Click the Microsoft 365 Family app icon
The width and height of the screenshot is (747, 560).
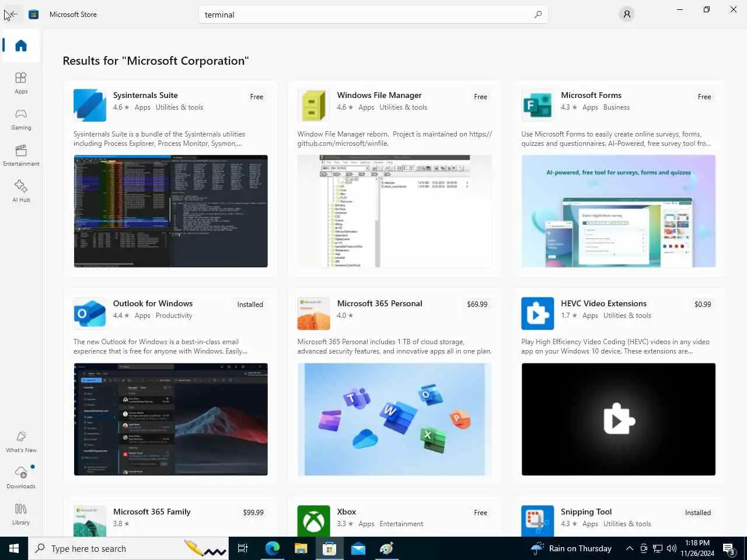[90, 521]
